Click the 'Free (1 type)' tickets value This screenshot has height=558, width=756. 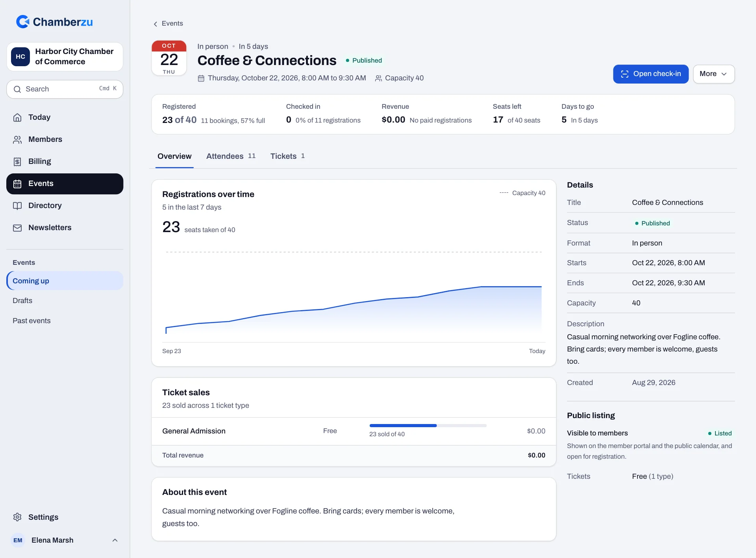click(x=652, y=476)
